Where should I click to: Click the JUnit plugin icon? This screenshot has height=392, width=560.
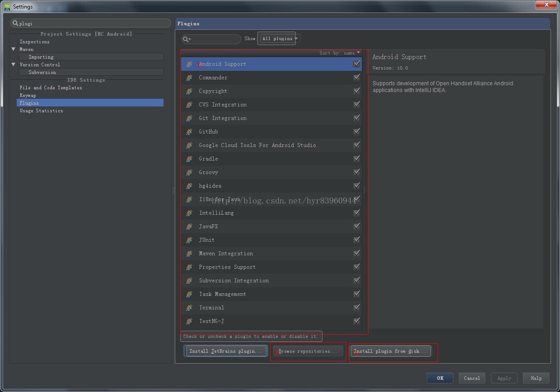point(189,240)
